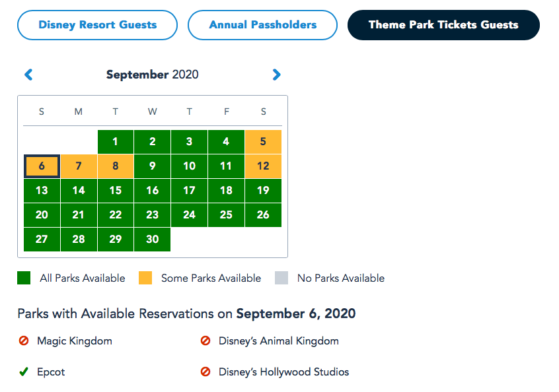The image size is (559, 392).
Task: Click Magic Kingdom unavailable icon
Action: click(24, 341)
